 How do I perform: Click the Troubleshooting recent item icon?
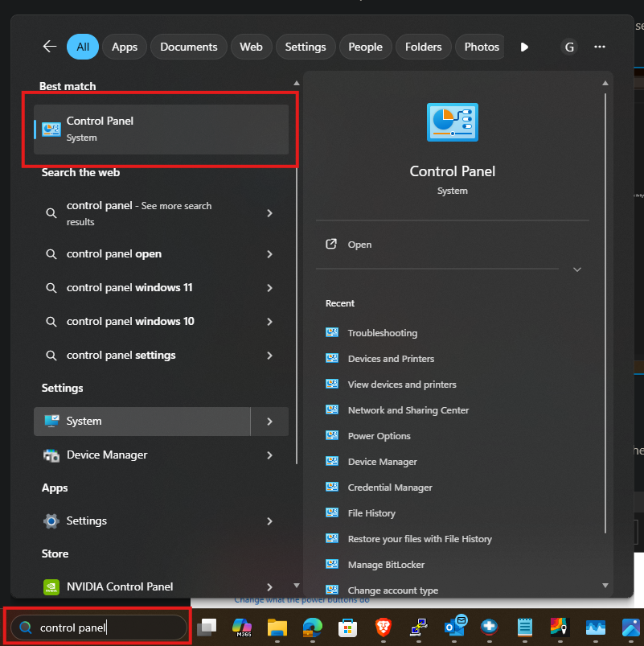point(332,332)
